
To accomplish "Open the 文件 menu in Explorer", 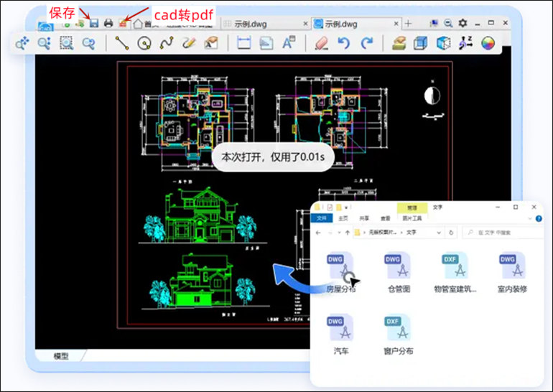I will click(322, 218).
